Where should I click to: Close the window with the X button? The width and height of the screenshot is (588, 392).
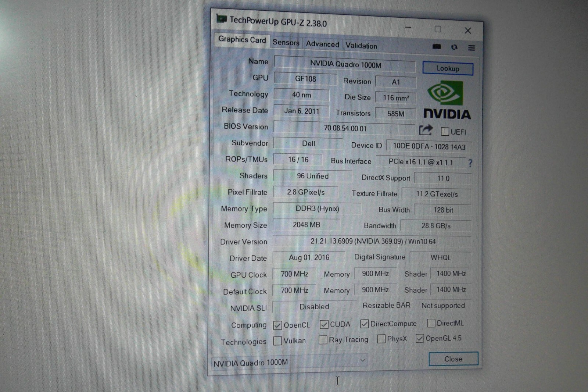[x=468, y=31]
